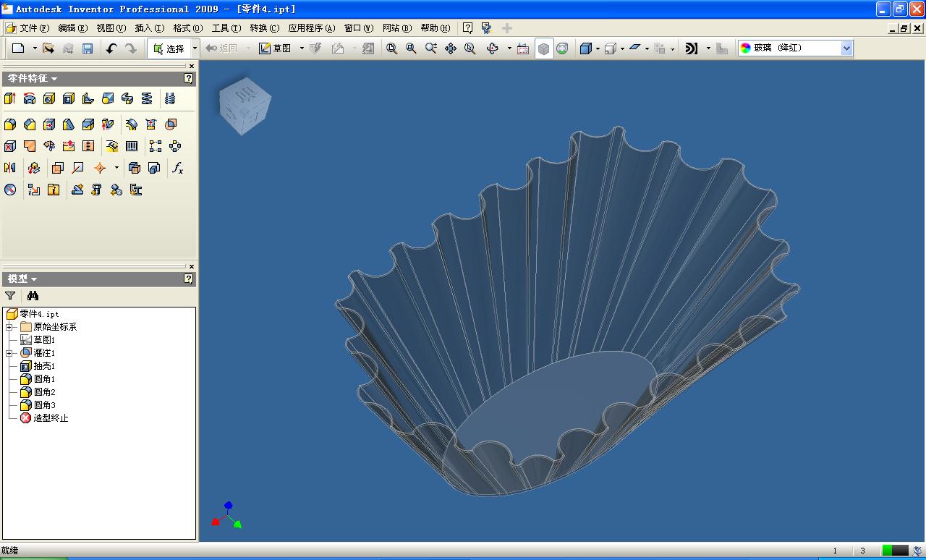This screenshot has width=926, height=560.
Task: Select the Shell feature tool
Action: 69,98
